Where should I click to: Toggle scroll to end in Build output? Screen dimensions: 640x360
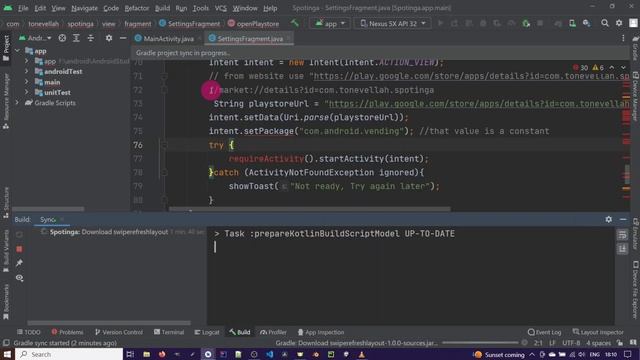[622, 249]
